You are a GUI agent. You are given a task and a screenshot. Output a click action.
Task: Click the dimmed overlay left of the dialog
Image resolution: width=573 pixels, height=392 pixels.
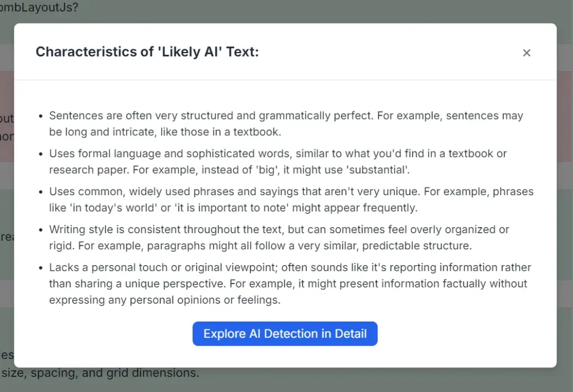[6, 196]
